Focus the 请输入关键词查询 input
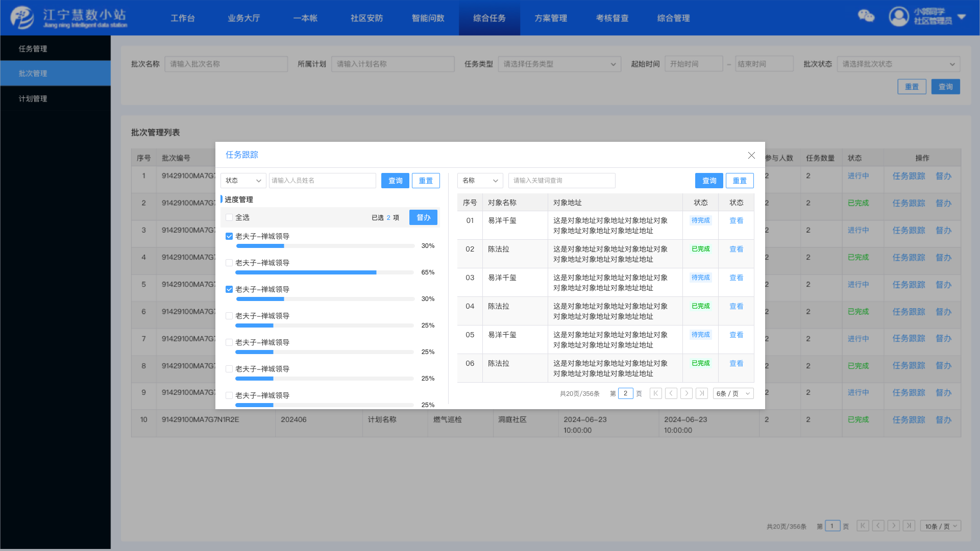Viewport: 980px width, 551px height. click(562, 181)
